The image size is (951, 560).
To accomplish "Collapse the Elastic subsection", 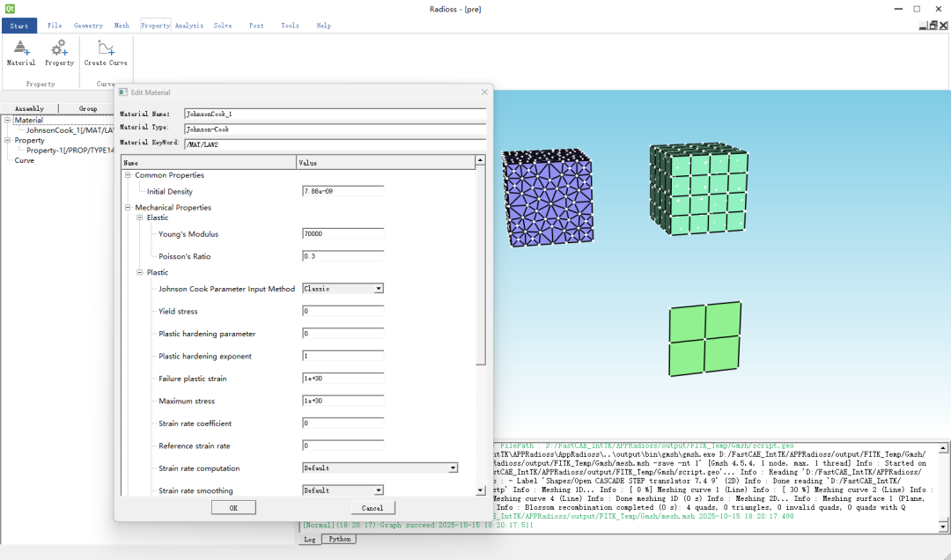I will tap(139, 217).
